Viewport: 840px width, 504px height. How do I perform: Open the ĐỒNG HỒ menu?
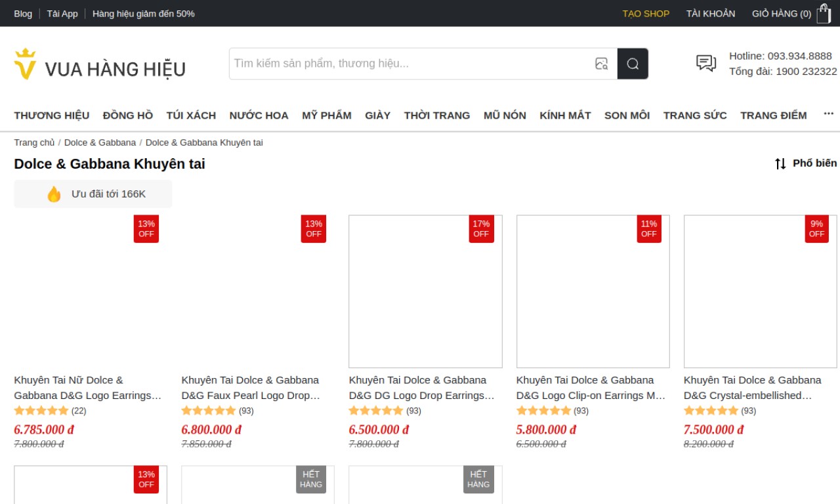click(128, 115)
